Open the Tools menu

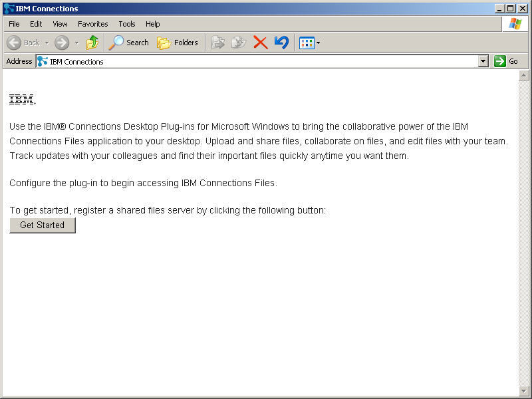127,24
